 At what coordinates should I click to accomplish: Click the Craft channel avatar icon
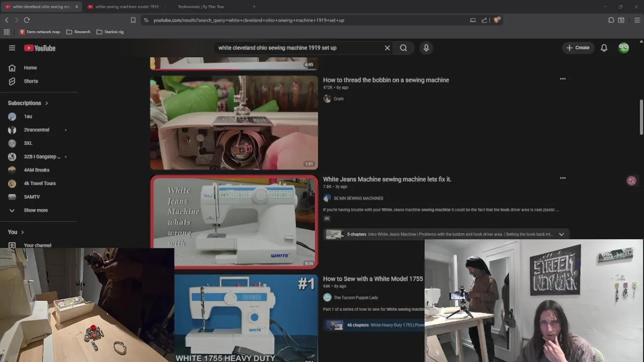[327, 99]
